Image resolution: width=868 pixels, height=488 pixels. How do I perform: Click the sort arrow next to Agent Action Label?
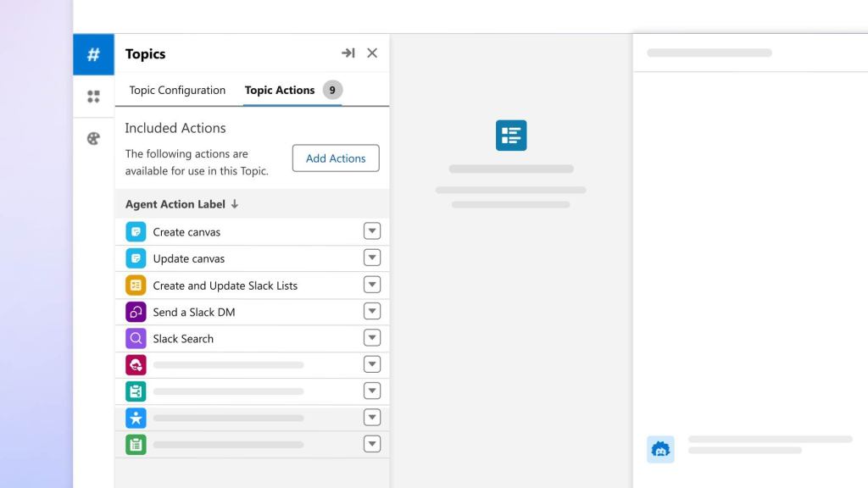click(235, 204)
